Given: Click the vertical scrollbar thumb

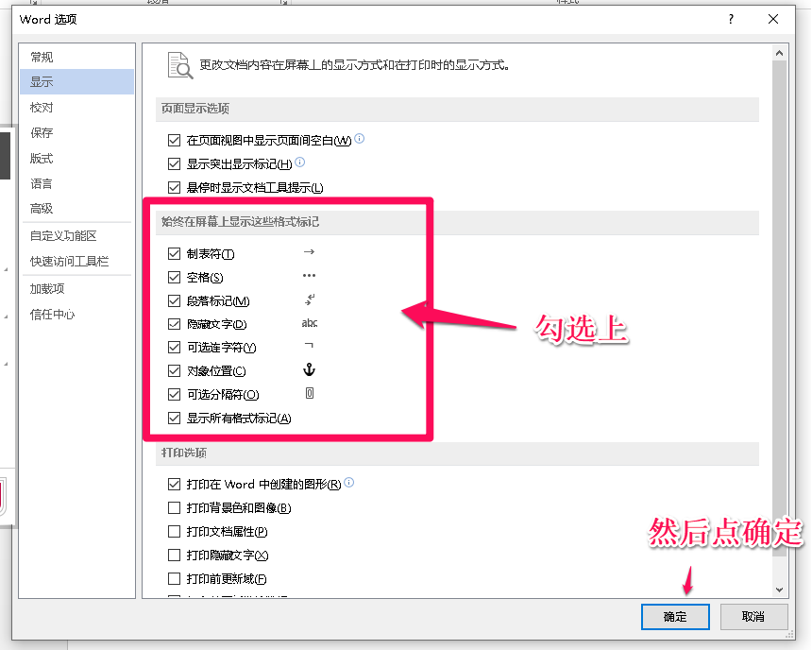Looking at the screenshot, I should [x=779, y=308].
